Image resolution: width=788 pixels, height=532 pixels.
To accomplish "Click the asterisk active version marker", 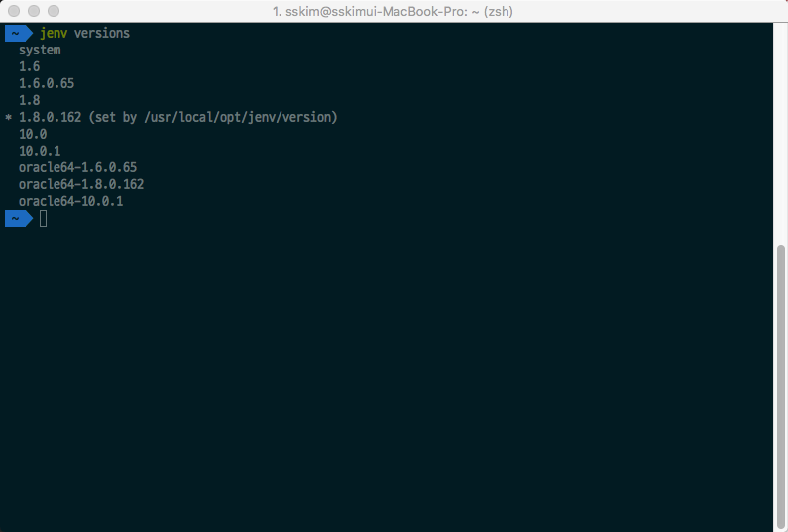I will point(8,118).
